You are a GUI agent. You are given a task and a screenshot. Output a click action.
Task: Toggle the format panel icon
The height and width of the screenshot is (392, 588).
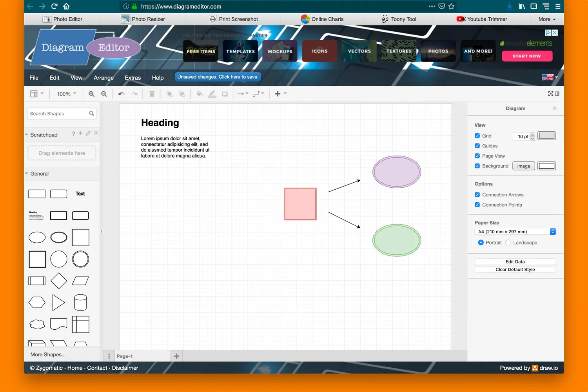[x=557, y=94]
